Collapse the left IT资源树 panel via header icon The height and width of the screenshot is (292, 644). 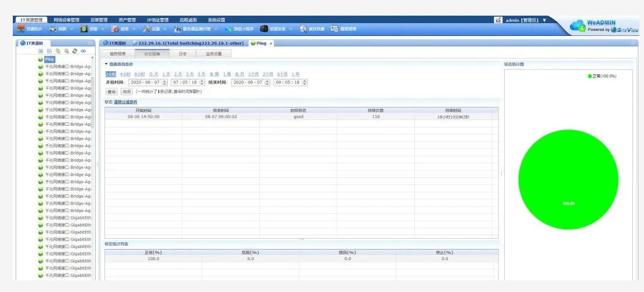91,43
